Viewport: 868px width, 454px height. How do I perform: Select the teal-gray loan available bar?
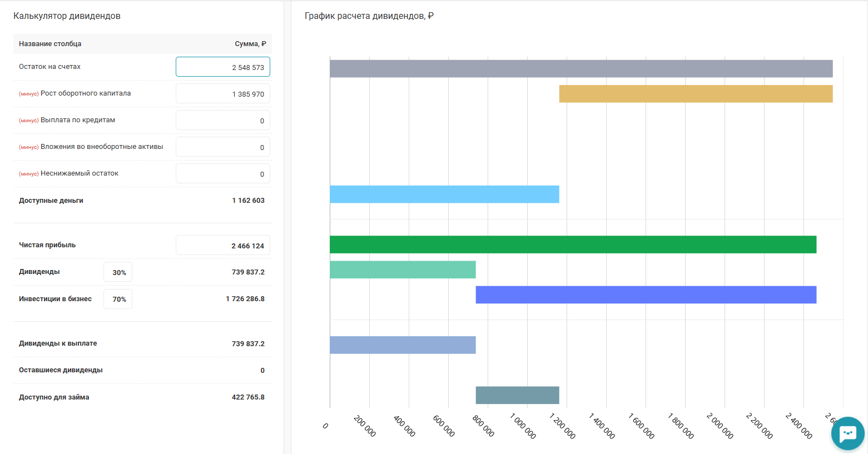[x=517, y=395]
